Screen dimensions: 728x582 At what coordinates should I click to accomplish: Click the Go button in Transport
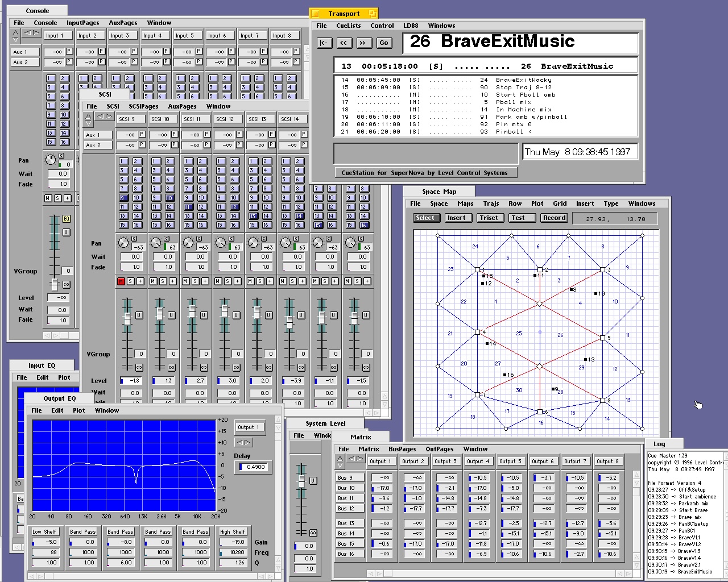pos(384,43)
